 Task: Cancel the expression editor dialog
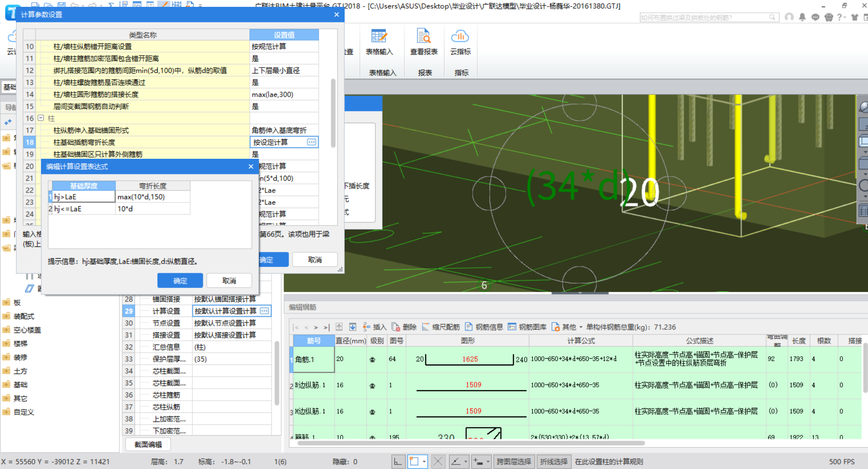tap(229, 281)
